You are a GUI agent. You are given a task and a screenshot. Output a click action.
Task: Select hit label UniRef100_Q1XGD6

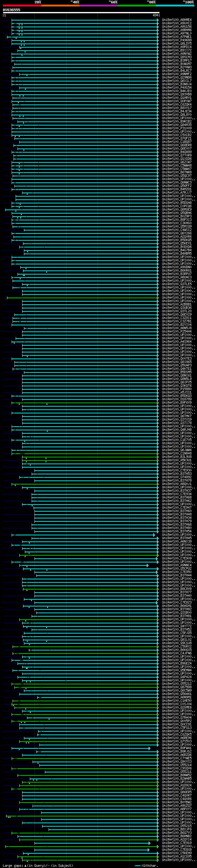[177, 159]
